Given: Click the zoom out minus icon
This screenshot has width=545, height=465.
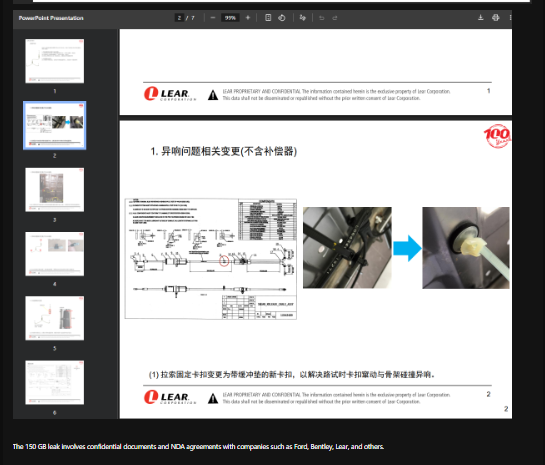Looking at the screenshot, I should tap(213, 18).
